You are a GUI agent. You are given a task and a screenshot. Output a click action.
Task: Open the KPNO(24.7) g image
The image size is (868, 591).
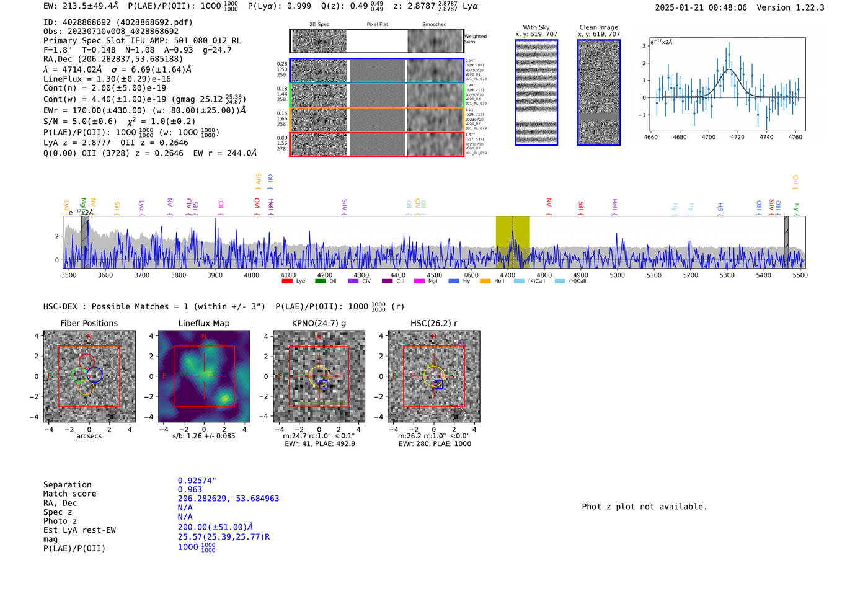pos(319,376)
